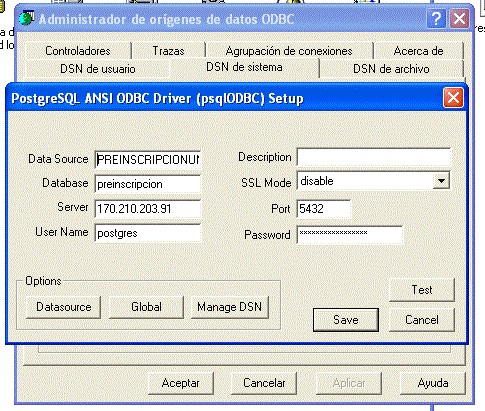Click the Password field
The width and height of the screenshot is (485, 411).
point(350,235)
